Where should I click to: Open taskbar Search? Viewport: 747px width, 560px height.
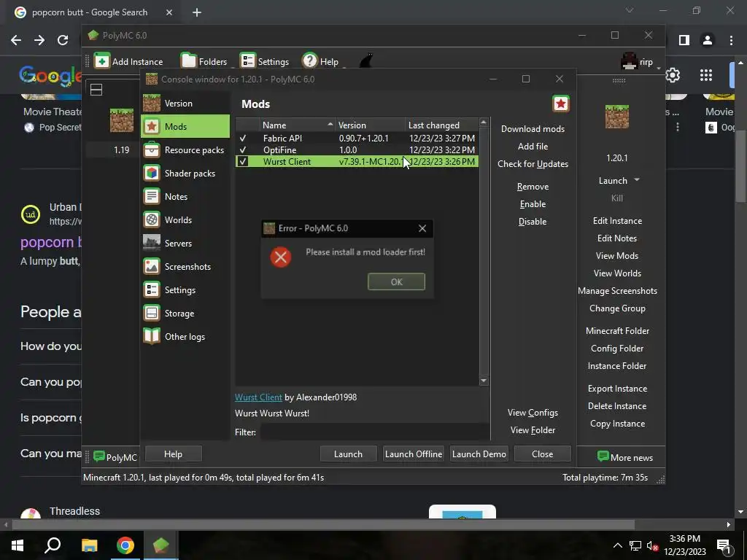[53, 545]
